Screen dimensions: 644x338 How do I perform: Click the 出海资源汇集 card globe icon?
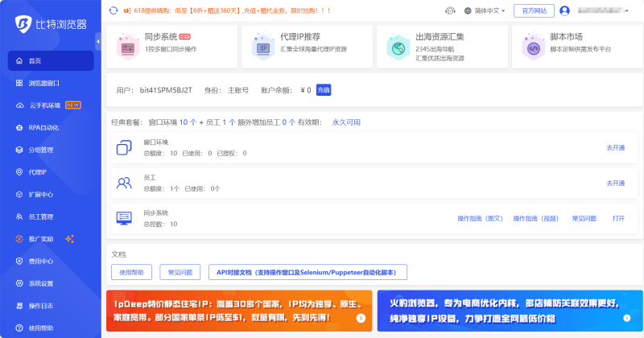coord(398,47)
